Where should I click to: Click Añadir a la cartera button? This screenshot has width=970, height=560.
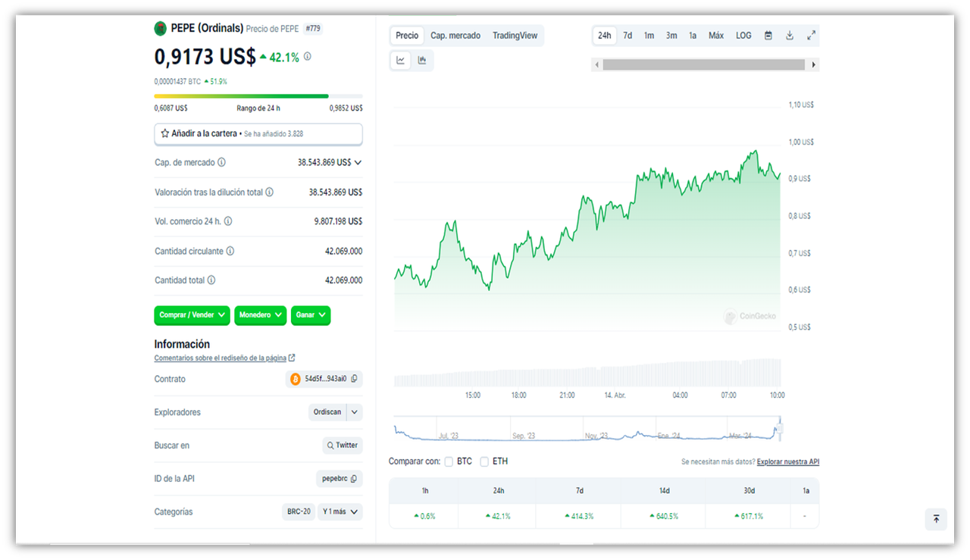tap(258, 133)
